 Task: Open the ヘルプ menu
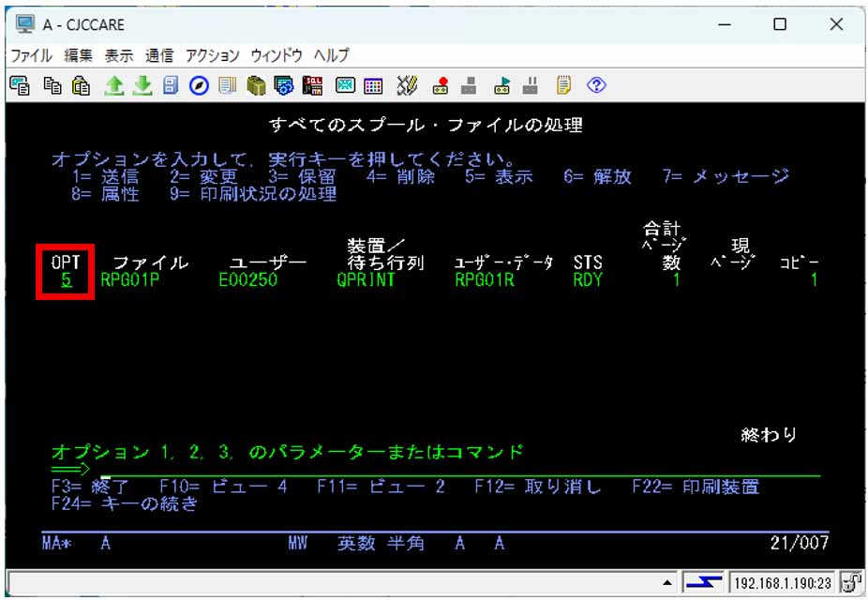331,55
